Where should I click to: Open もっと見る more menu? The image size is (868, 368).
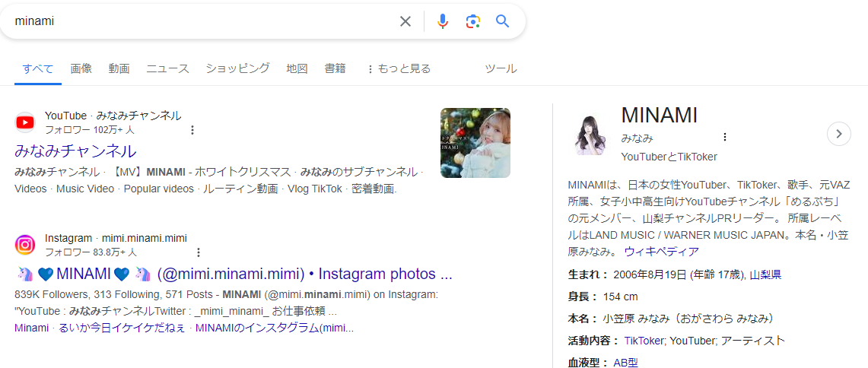tap(399, 69)
